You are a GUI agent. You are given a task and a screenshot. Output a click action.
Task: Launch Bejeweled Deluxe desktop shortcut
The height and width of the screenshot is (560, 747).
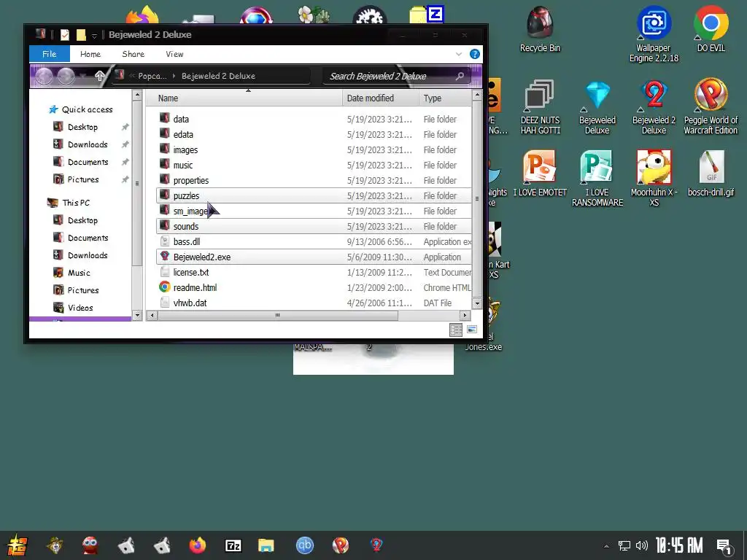(597, 106)
